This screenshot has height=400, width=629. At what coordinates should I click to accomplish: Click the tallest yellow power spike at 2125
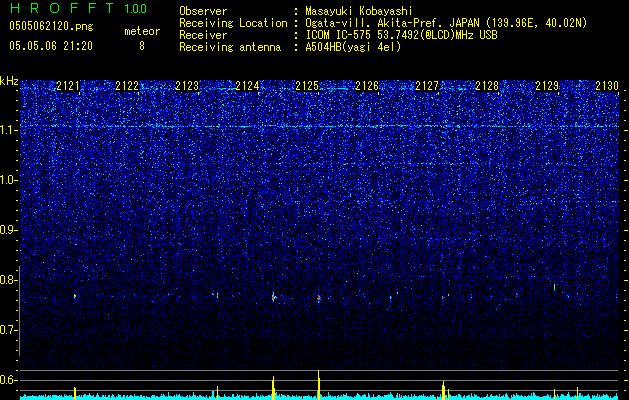pyautogui.click(x=319, y=384)
